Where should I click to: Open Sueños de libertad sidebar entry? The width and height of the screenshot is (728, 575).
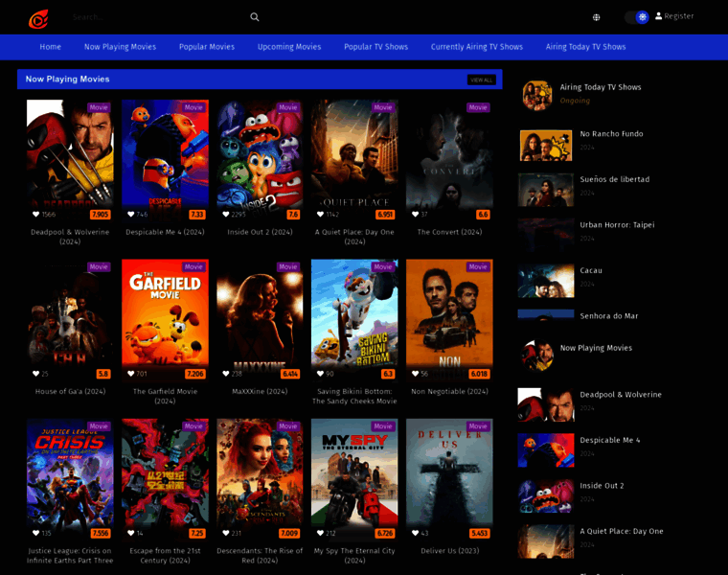(x=614, y=179)
